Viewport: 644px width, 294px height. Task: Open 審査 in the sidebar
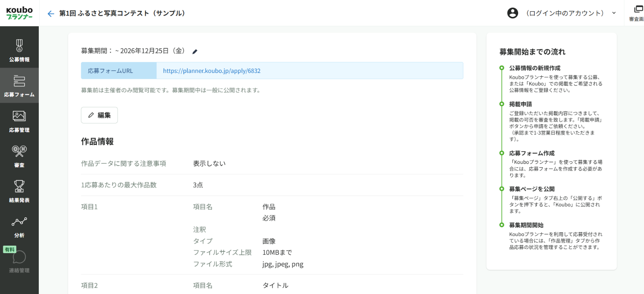19,156
